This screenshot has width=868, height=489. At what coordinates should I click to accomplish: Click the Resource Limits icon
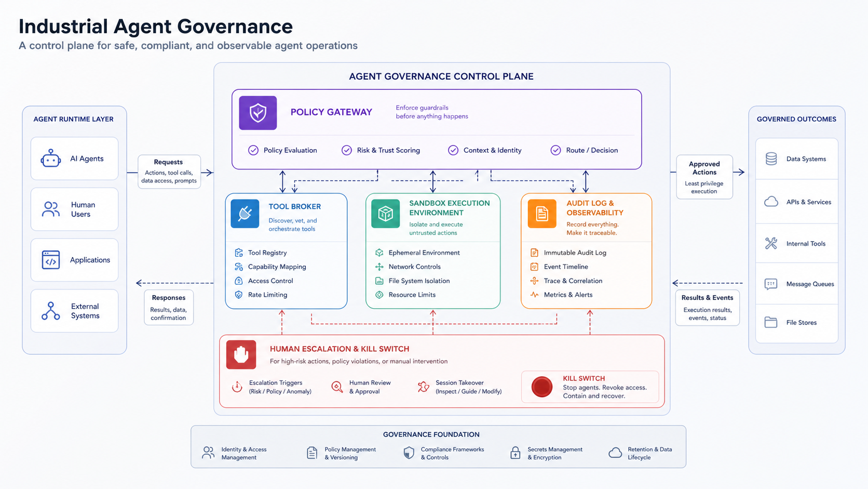(x=379, y=295)
